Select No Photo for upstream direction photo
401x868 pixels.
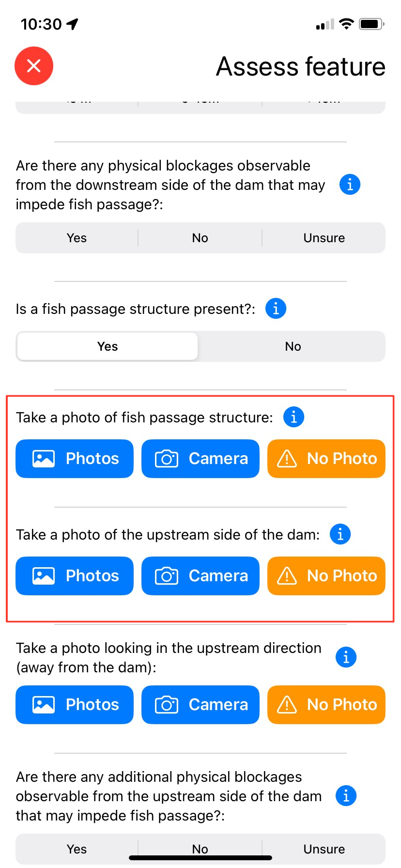point(326,705)
